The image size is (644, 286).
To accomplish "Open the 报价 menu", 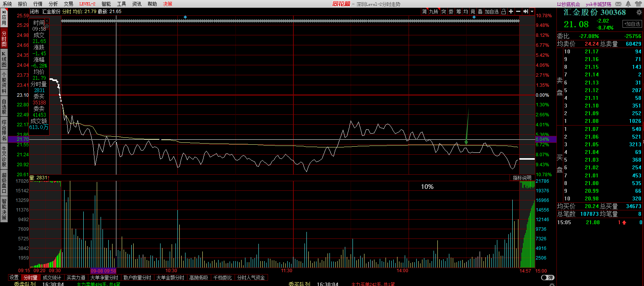I will point(23,4).
